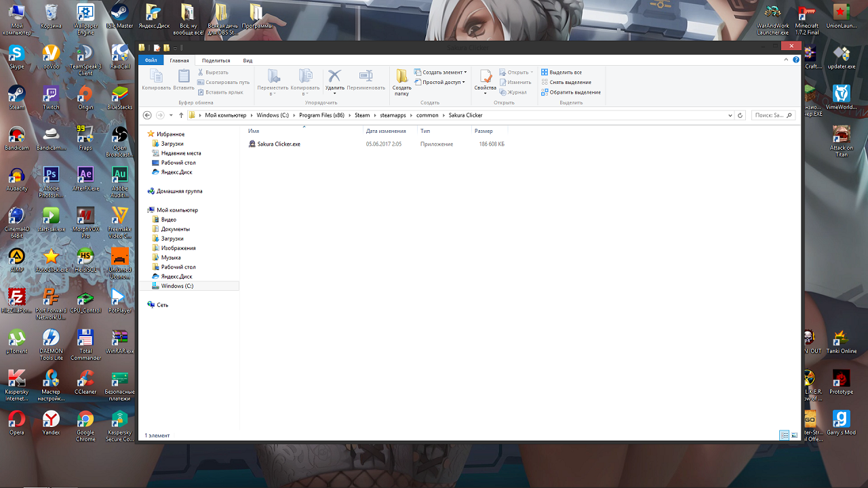
Task: Open the Файл menu tab
Action: click(151, 60)
